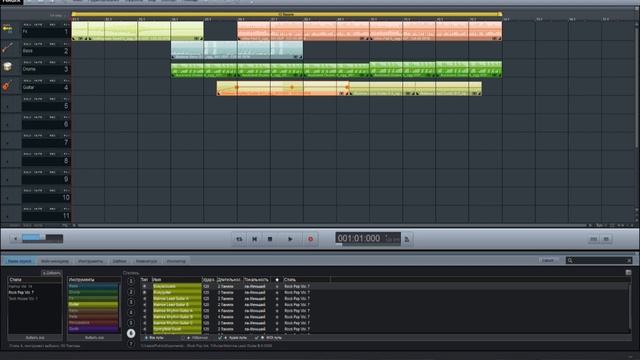
Task: Switch to the third media pool tab 'Инструменты'
Action: [x=91, y=261]
